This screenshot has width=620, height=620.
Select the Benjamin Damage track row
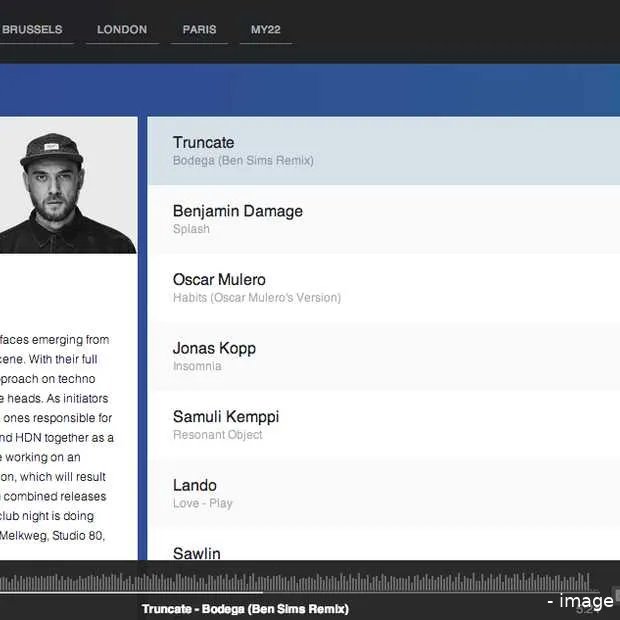pos(384,219)
